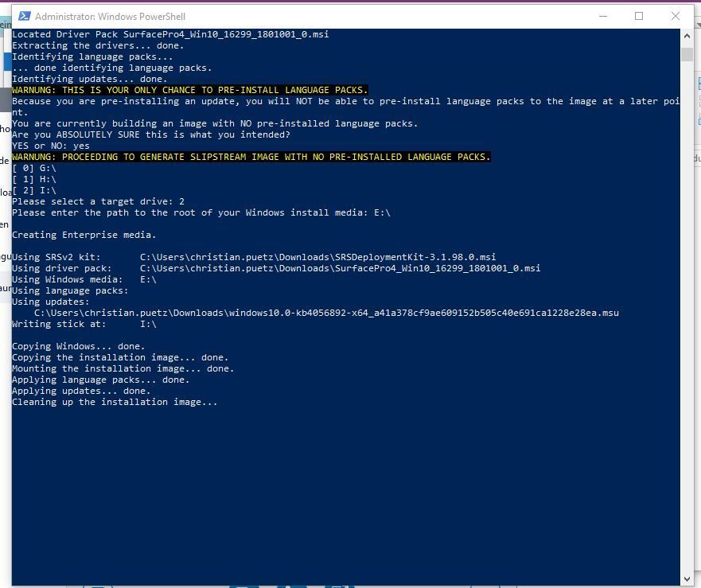Maximize the PowerShell window
This screenshot has height=588, width=701.
tap(639, 17)
